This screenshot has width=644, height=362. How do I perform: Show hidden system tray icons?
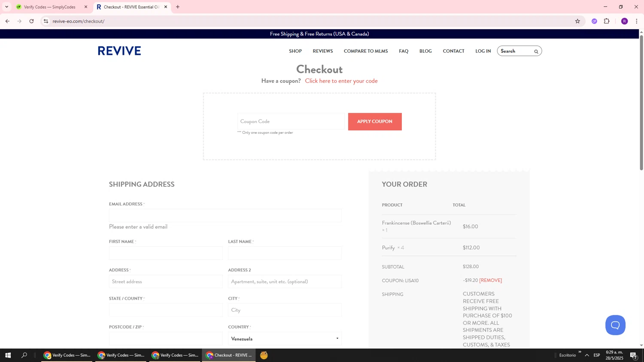point(587,355)
